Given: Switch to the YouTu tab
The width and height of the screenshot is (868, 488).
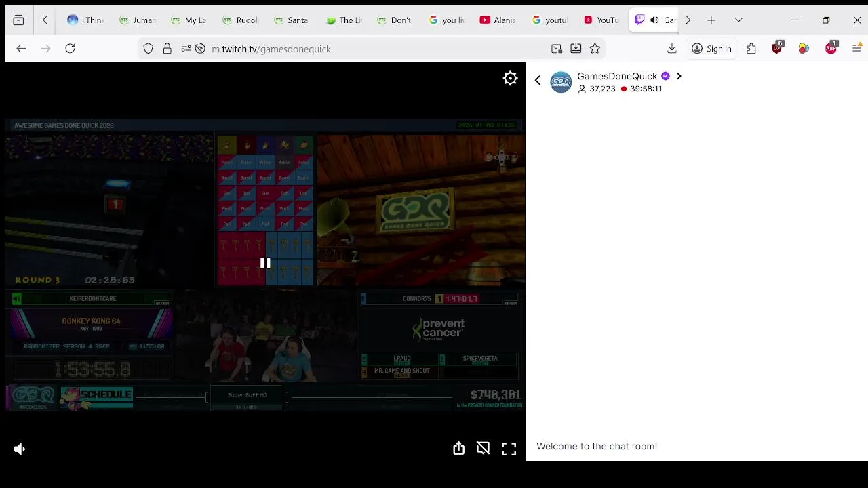Looking at the screenshot, I should [x=601, y=20].
